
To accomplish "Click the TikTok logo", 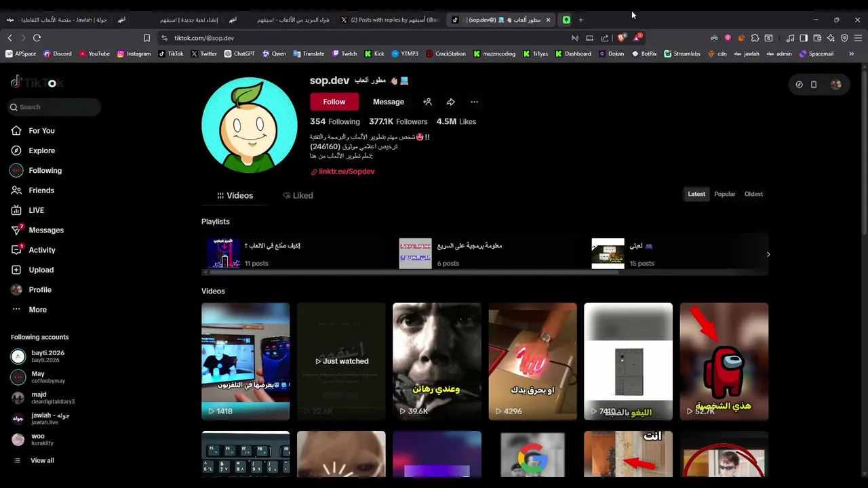I will point(37,83).
